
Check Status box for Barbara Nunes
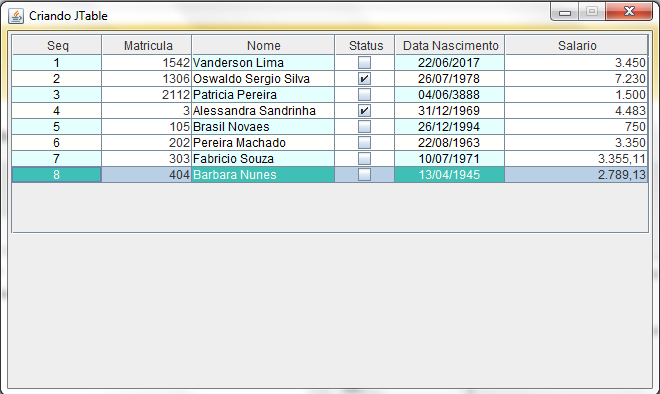365,175
